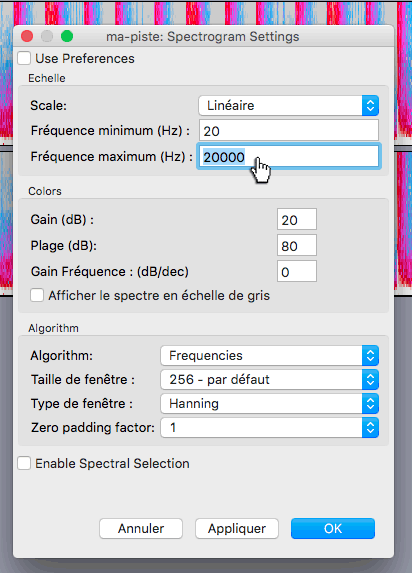Viewport: 412px width, 573px height.
Task: Click the Fréquence maximum input field
Action: 289,156
